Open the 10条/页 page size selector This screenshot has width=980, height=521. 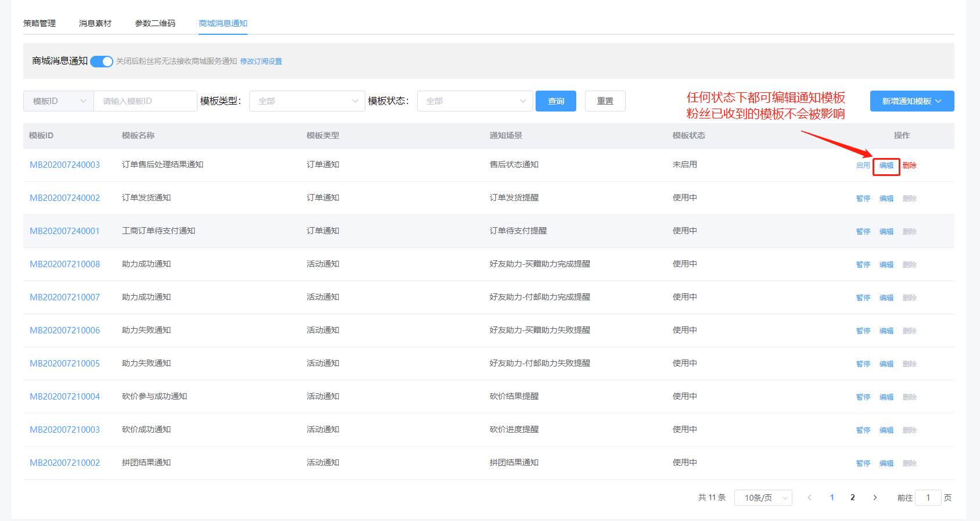[x=763, y=498]
